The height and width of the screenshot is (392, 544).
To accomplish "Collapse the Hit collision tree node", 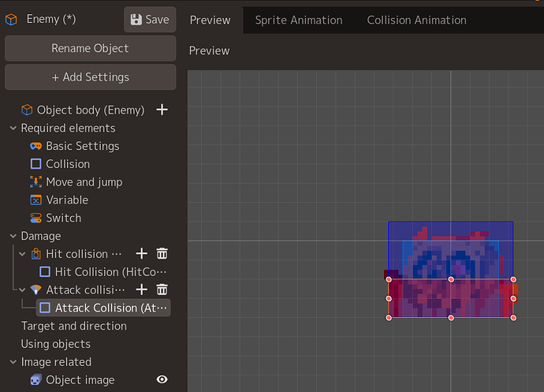I will click(x=22, y=254).
